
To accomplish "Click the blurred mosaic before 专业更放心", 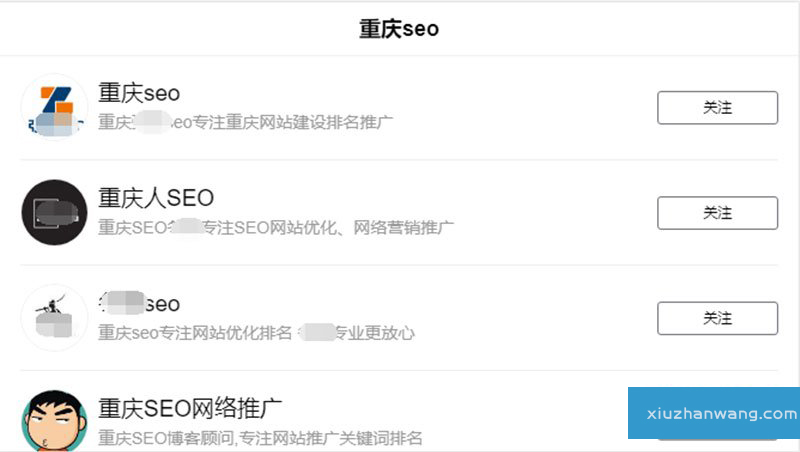I will [x=316, y=332].
